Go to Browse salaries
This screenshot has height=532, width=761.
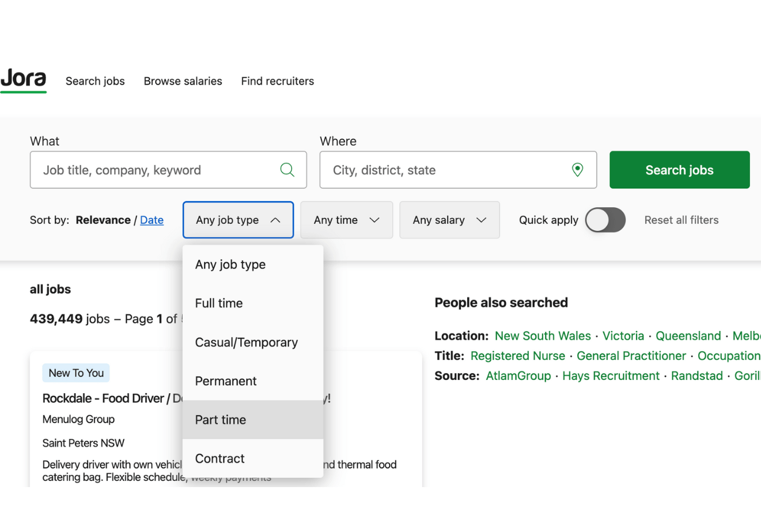coord(183,81)
